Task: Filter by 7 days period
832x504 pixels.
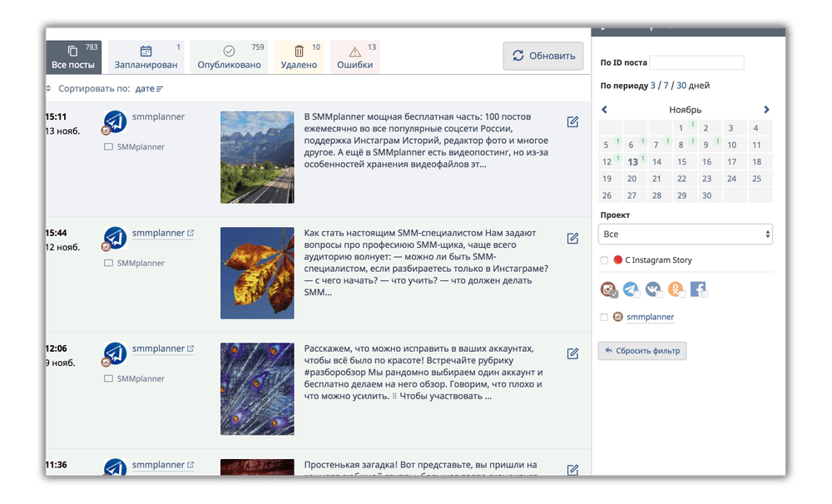Action: 666,86
